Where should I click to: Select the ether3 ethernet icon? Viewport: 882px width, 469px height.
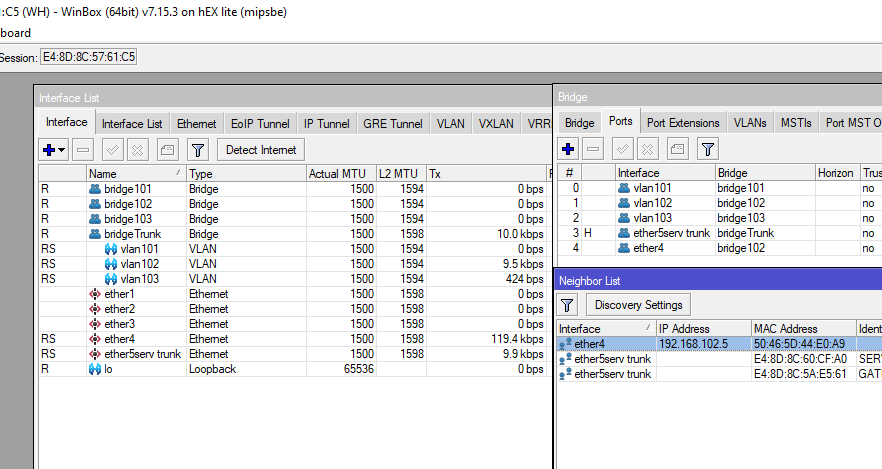coord(95,324)
